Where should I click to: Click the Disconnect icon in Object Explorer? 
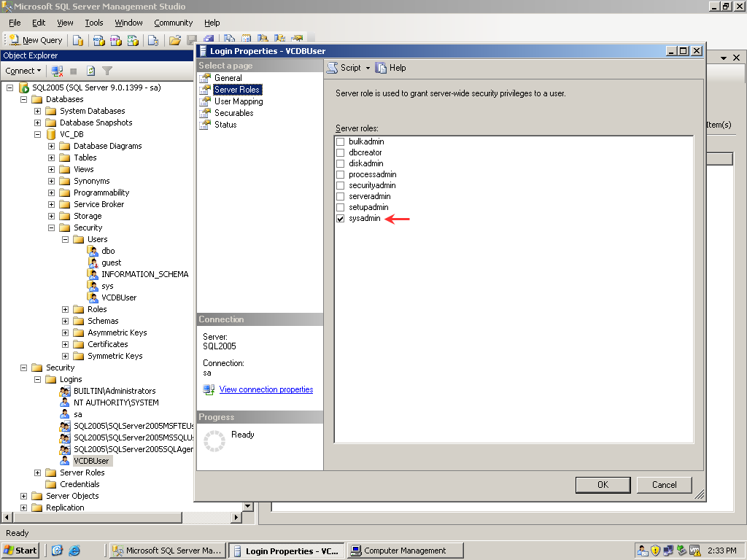tap(57, 71)
